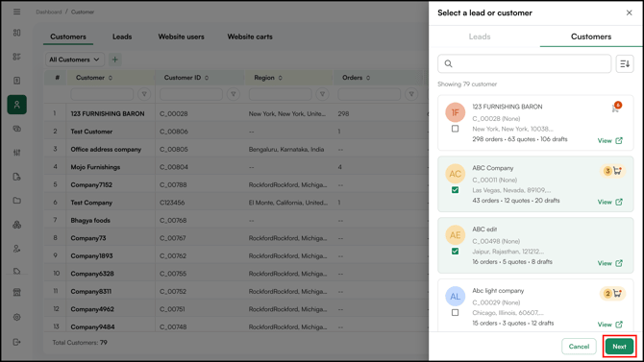Image resolution: width=644 pixels, height=362 pixels.
Task: Click the Next button
Action: click(x=619, y=347)
